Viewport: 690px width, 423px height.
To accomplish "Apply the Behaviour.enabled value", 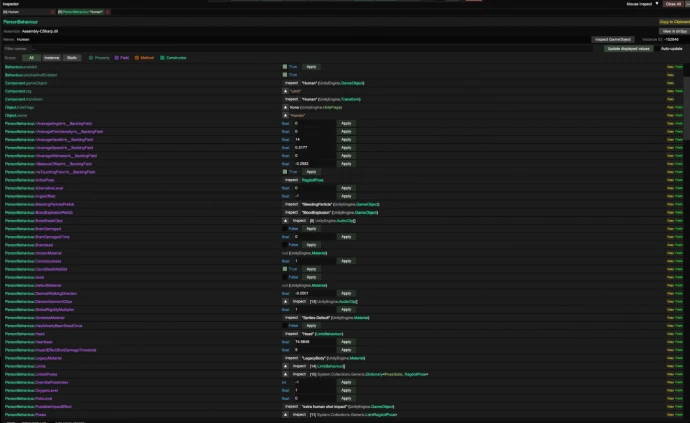I will (311, 67).
